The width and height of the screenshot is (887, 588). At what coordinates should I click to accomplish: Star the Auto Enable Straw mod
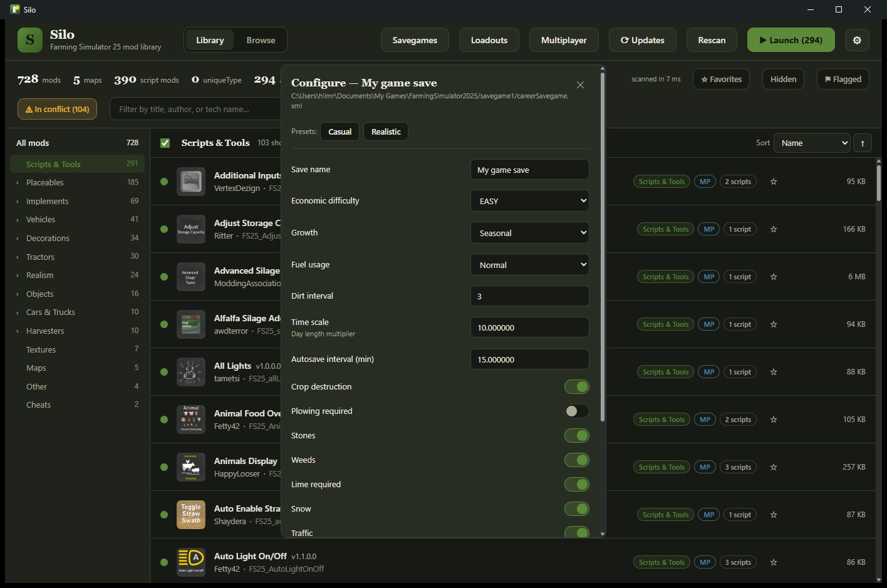pos(774,515)
